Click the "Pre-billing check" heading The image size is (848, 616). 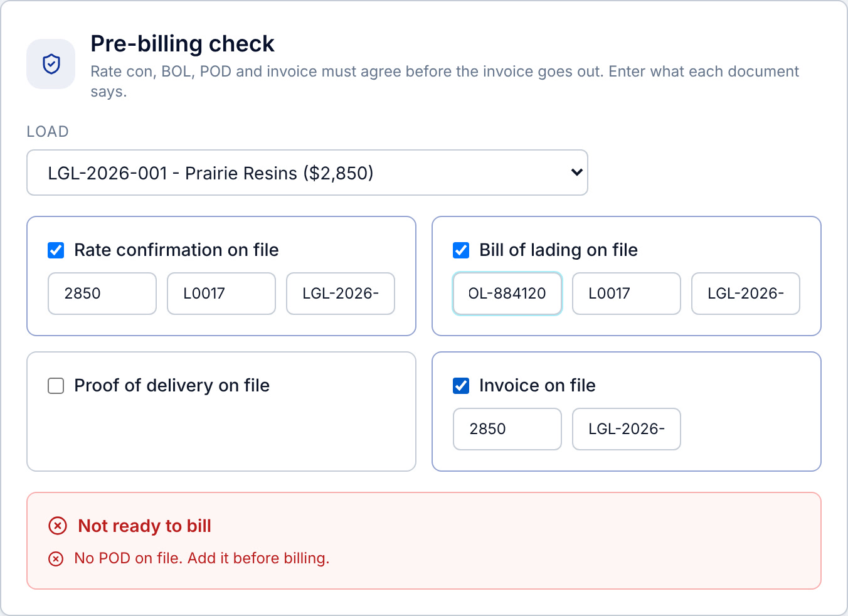coord(183,44)
